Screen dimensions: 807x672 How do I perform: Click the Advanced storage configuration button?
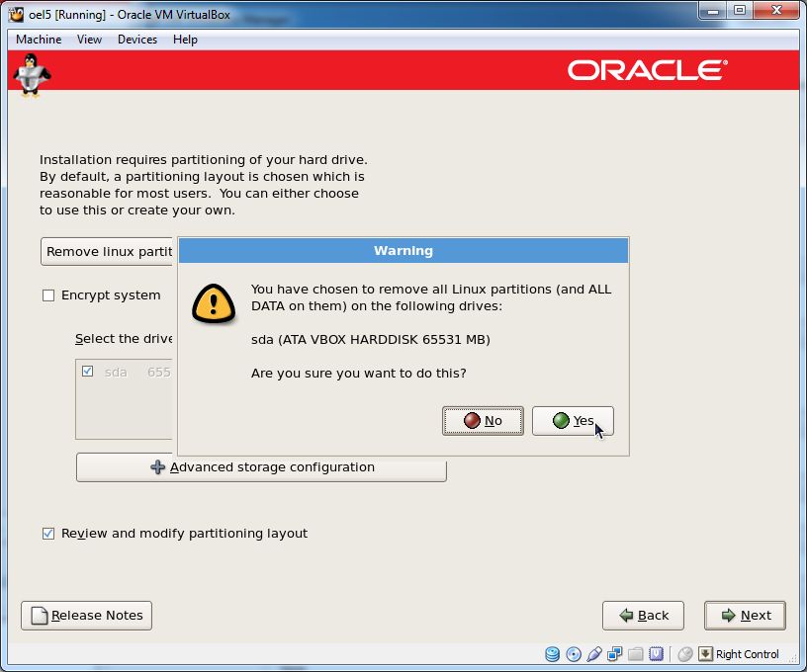(261, 467)
